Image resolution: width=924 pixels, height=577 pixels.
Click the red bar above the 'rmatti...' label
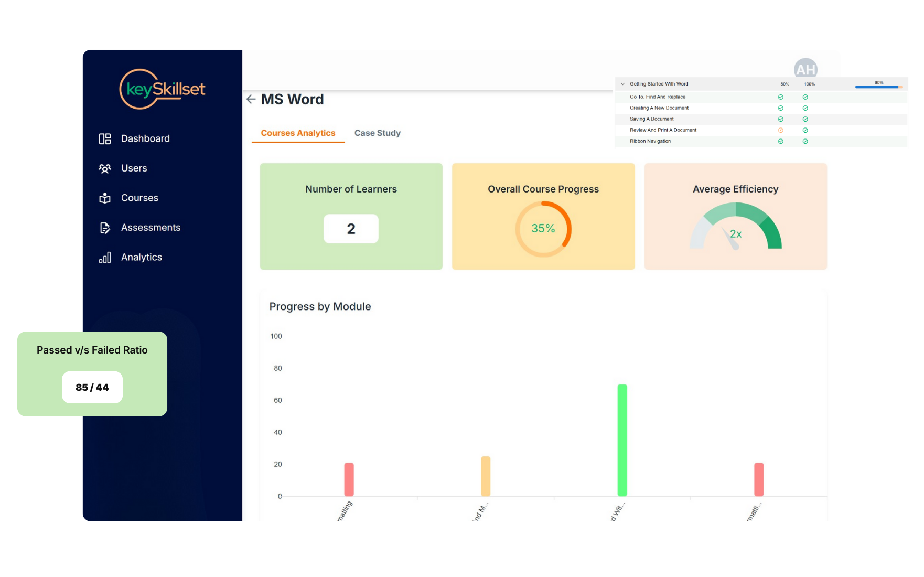click(759, 479)
